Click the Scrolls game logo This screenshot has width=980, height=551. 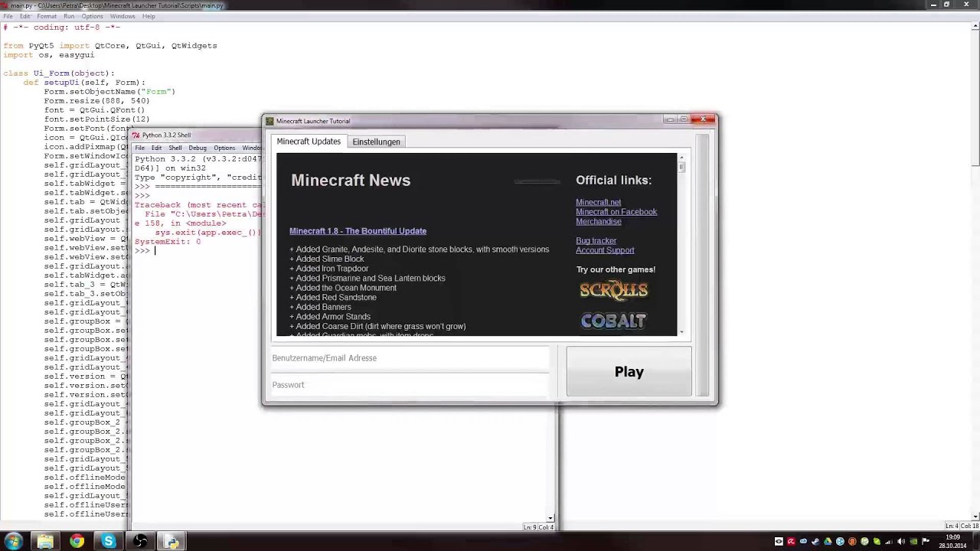(613, 290)
